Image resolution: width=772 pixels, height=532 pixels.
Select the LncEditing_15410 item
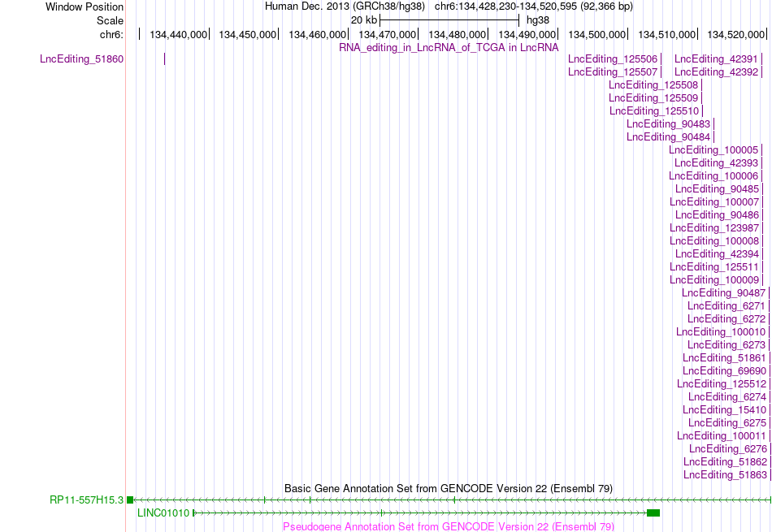724,410
